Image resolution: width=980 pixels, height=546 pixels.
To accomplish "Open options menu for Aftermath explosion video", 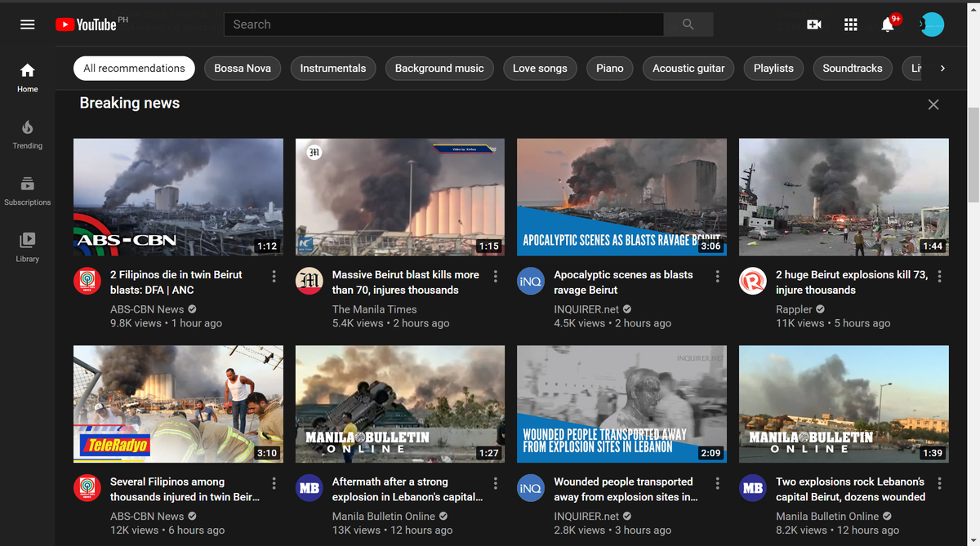I will pyautogui.click(x=496, y=484).
